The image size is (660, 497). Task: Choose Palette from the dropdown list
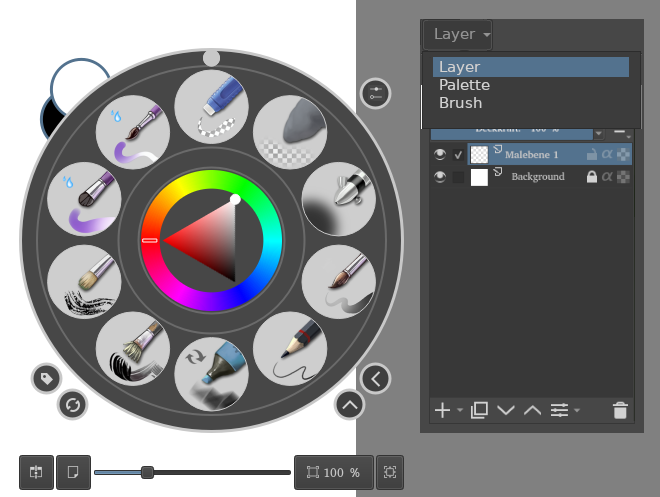tap(464, 85)
